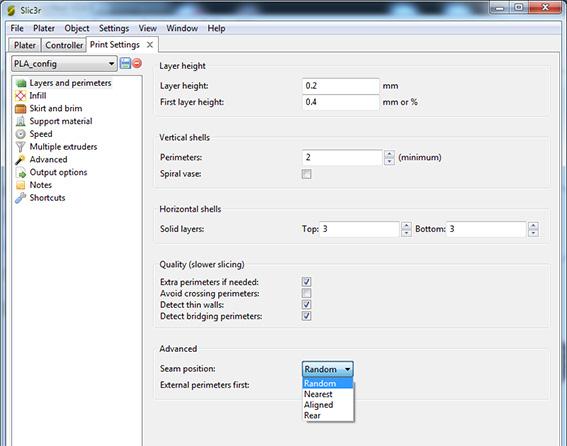Choose Random in seam position list

(x=327, y=383)
